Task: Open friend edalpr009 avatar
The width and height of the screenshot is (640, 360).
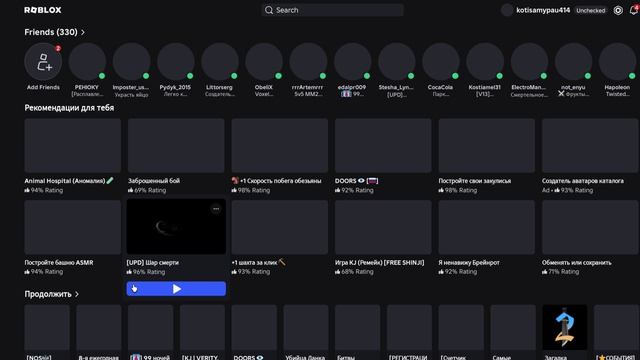Action: point(352,62)
